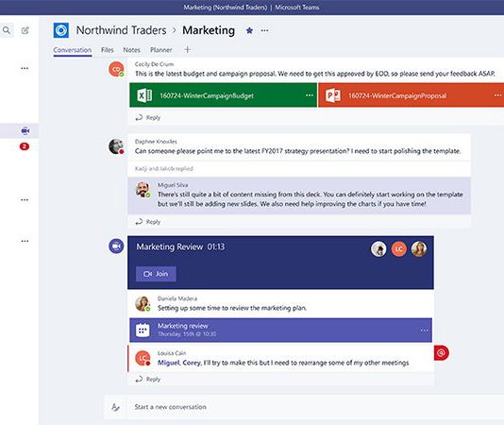Click the blonde participant avatar in the meeting banner

point(419,249)
